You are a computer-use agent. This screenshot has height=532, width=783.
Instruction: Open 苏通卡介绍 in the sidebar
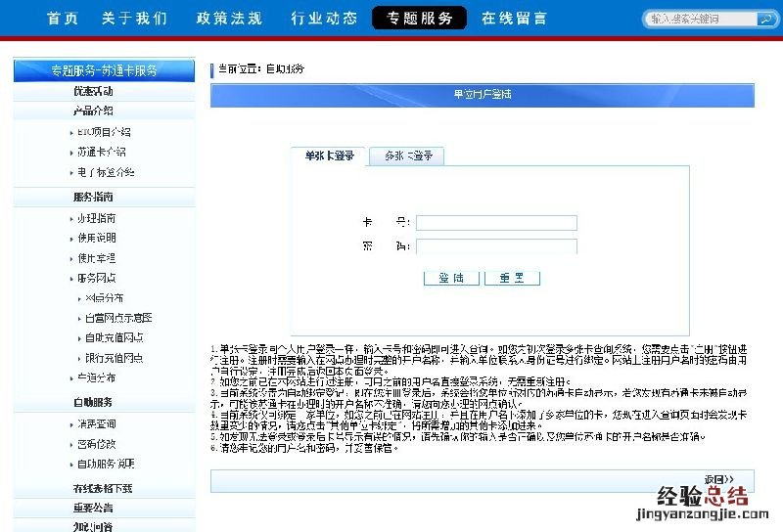(101, 152)
